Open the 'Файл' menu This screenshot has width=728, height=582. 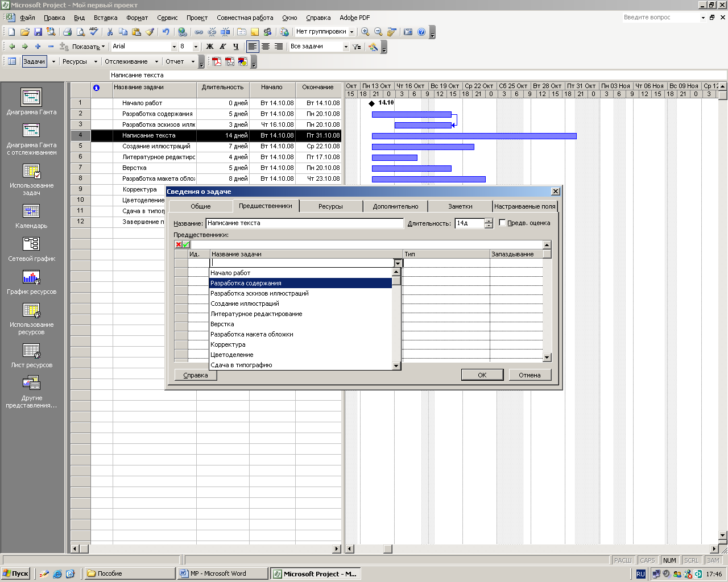[x=27, y=18]
